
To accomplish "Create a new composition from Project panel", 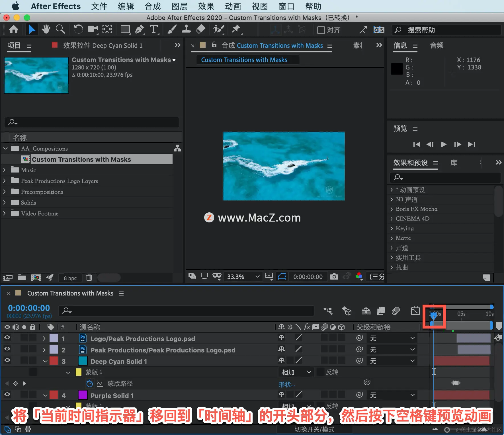I will click(x=36, y=278).
